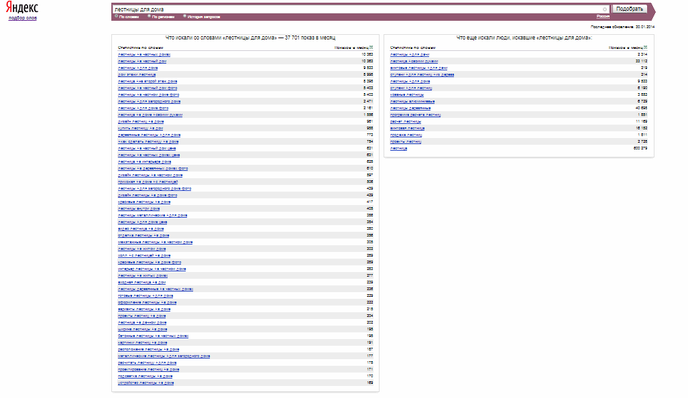Click the left panel 'Статистика по словам' column header

140,47
